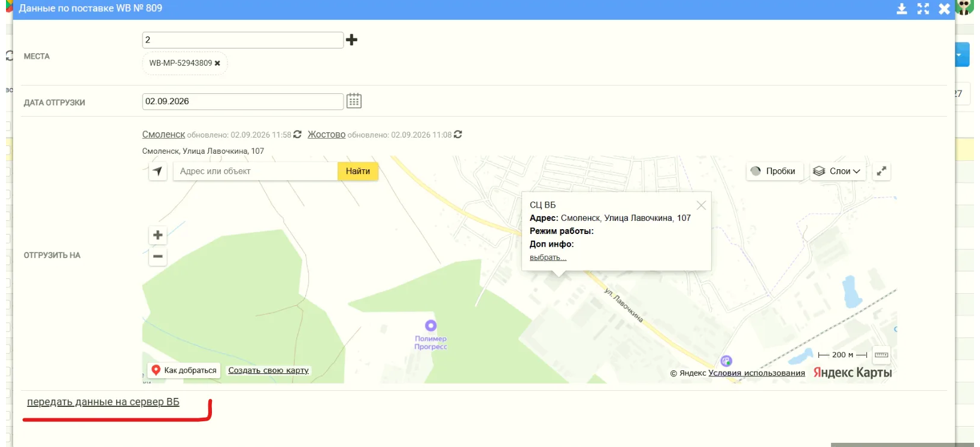Click передать данные на сервер ВБ
Image resolution: width=980 pixels, height=447 pixels.
pos(103,402)
